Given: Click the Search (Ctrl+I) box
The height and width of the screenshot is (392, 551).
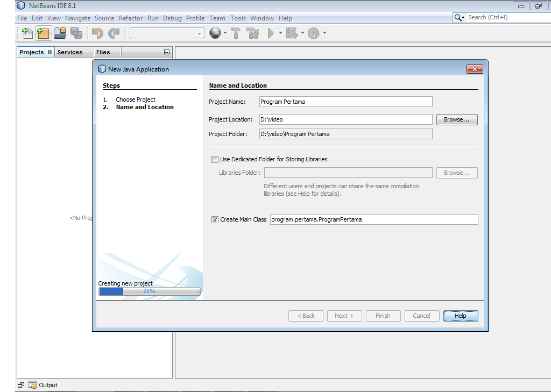Looking at the screenshot, I should pos(508,17).
